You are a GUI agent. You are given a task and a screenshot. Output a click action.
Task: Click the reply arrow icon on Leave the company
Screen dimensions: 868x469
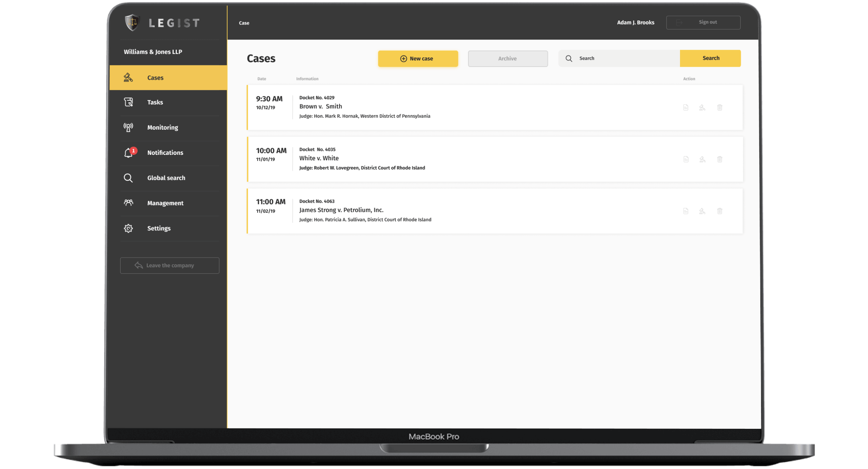pyautogui.click(x=139, y=265)
